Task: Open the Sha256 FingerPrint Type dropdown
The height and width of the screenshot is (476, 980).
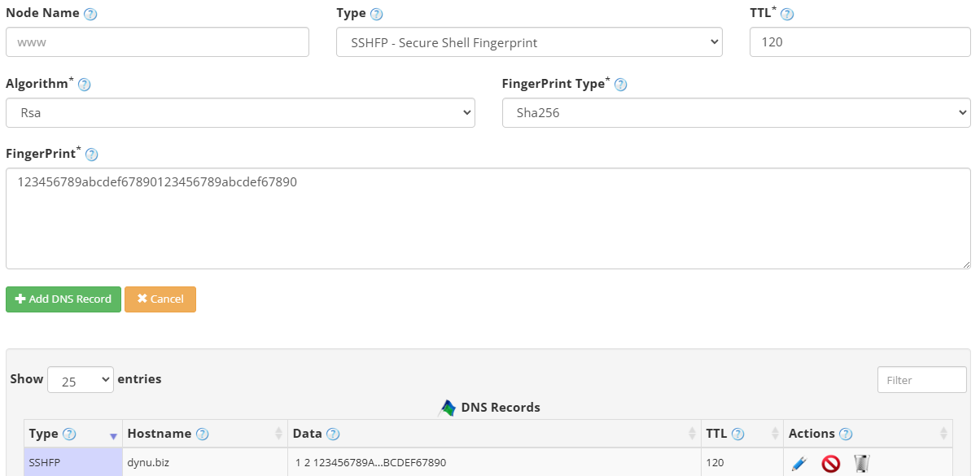Action: (736, 112)
